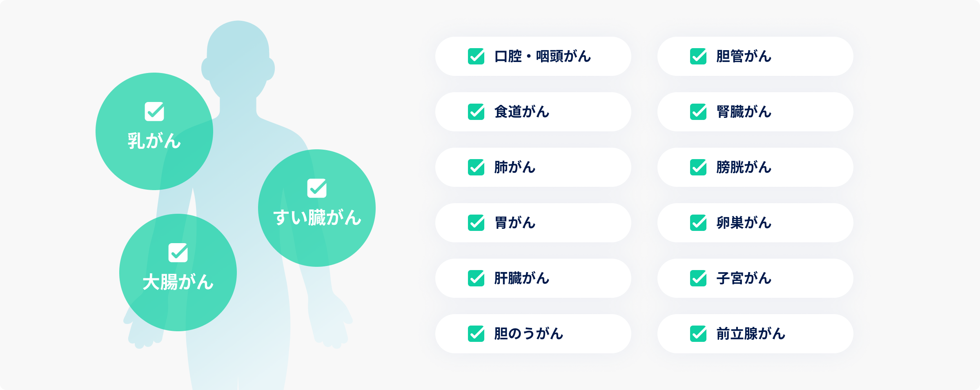980x390 pixels.
Task: Select the 膀胱がん pill item
Action: point(755,167)
